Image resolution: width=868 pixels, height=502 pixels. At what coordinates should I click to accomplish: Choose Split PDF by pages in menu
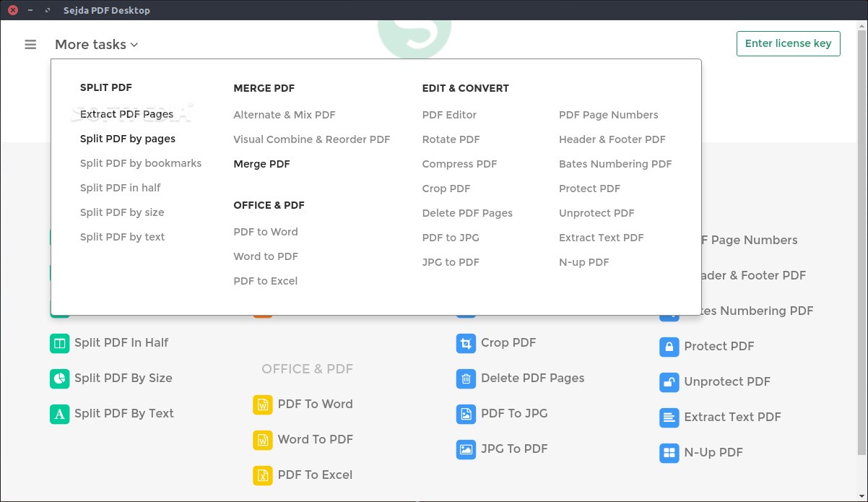(x=128, y=139)
